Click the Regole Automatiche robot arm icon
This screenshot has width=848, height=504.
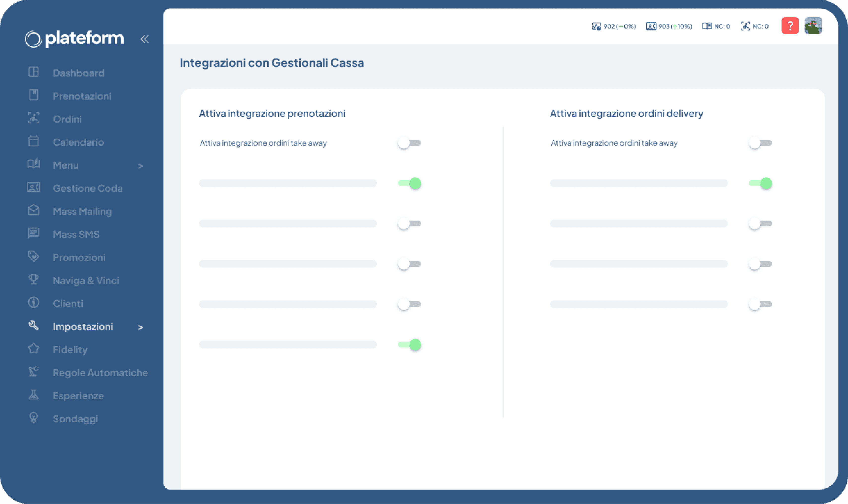[x=33, y=372]
